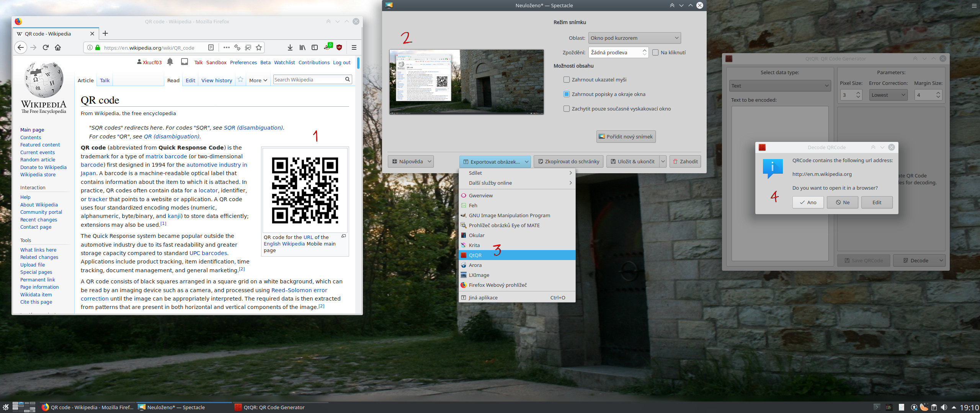Add article to watchlist star
This screenshot has height=413, width=980.
pos(240,80)
